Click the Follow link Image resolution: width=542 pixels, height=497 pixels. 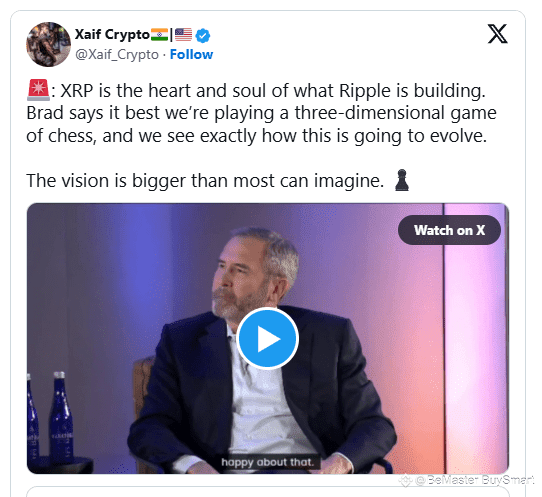click(191, 54)
